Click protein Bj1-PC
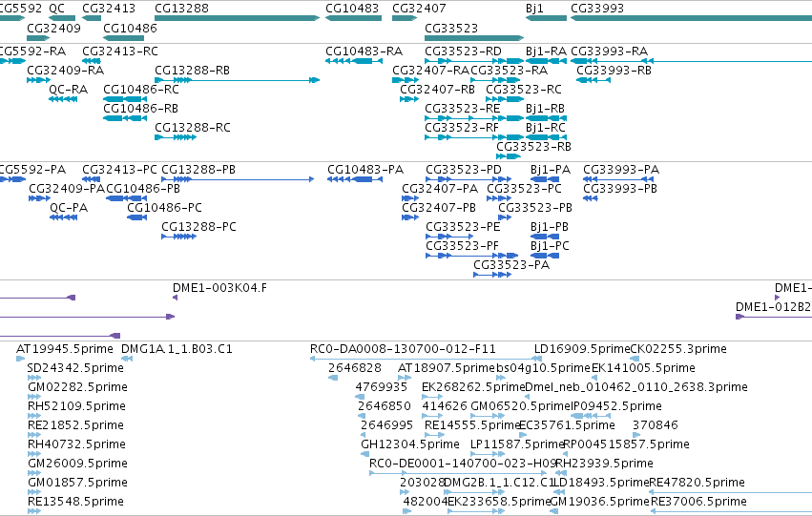The image size is (812, 516). point(545,257)
